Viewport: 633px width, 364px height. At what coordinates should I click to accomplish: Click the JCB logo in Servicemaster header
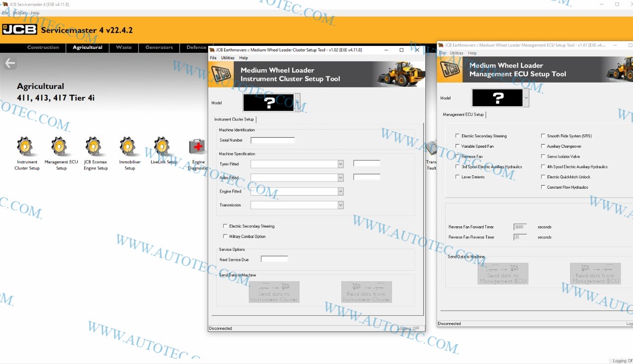[x=20, y=30]
